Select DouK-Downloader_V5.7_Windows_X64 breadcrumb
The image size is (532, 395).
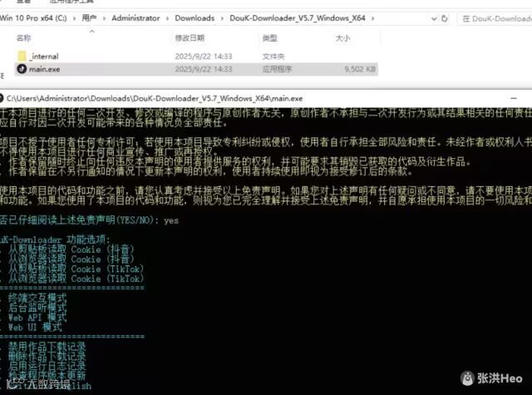tap(298, 18)
